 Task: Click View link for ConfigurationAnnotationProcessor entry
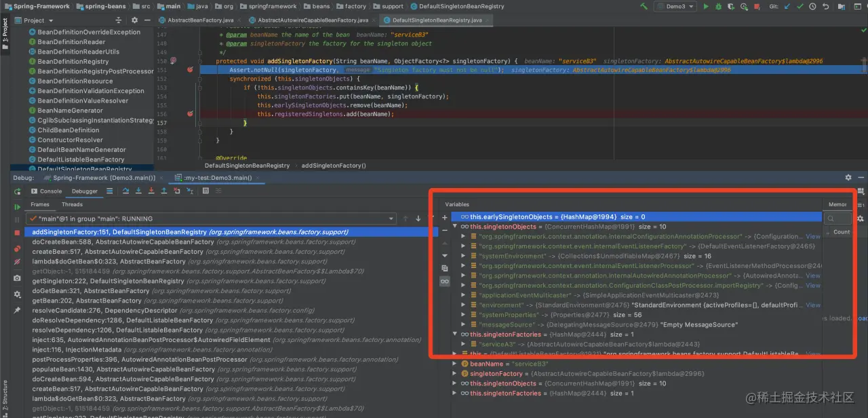(x=813, y=236)
